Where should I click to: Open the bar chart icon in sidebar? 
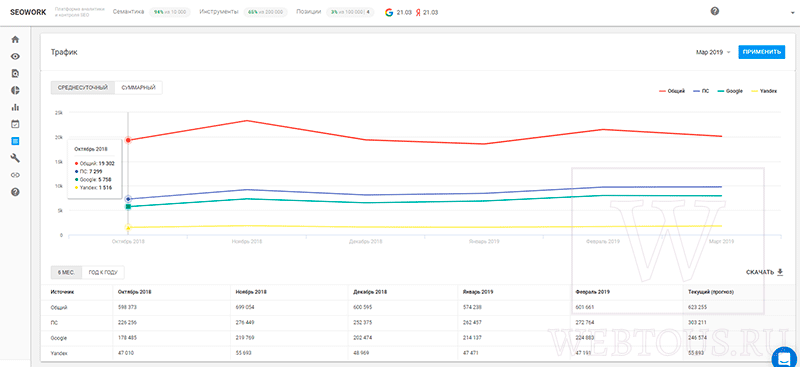pyautogui.click(x=15, y=107)
